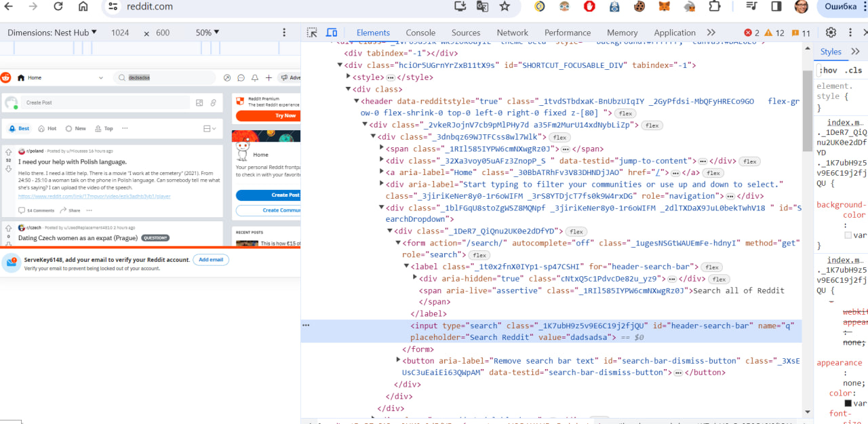
Task: Collapse the form element tree node
Action: point(398,243)
